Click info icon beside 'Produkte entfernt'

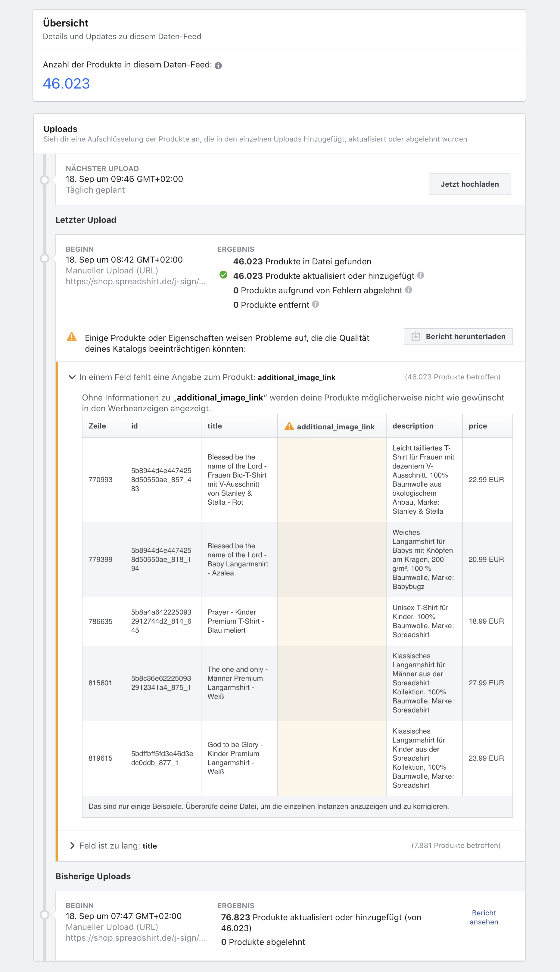click(316, 304)
